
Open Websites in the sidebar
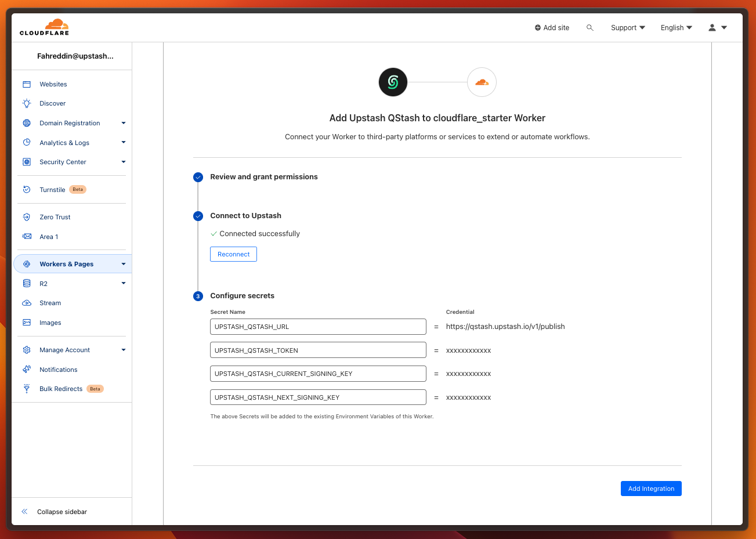click(x=53, y=84)
